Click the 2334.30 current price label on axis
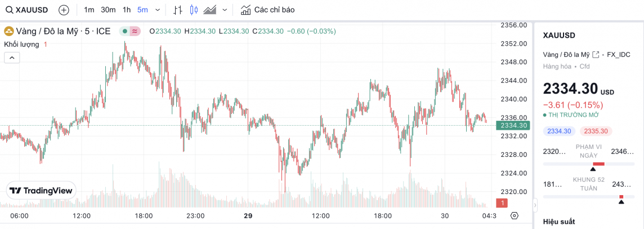This screenshot has height=229, width=644. point(513,125)
